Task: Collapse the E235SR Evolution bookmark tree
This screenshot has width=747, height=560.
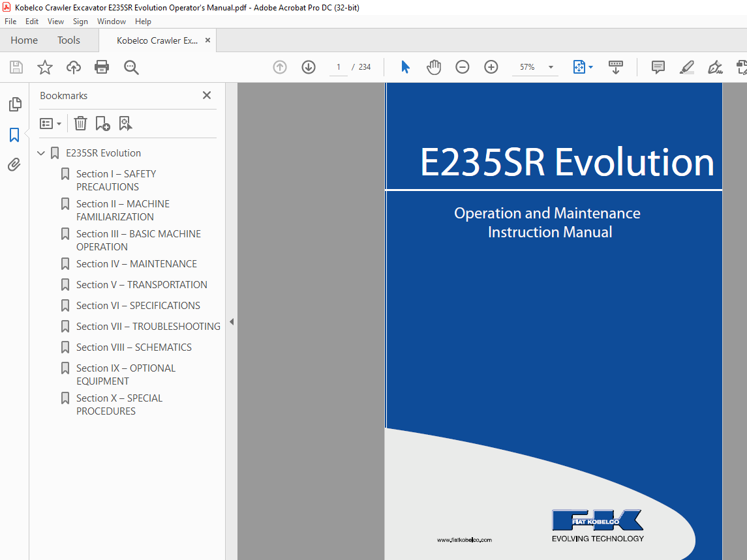Action: (42, 153)
